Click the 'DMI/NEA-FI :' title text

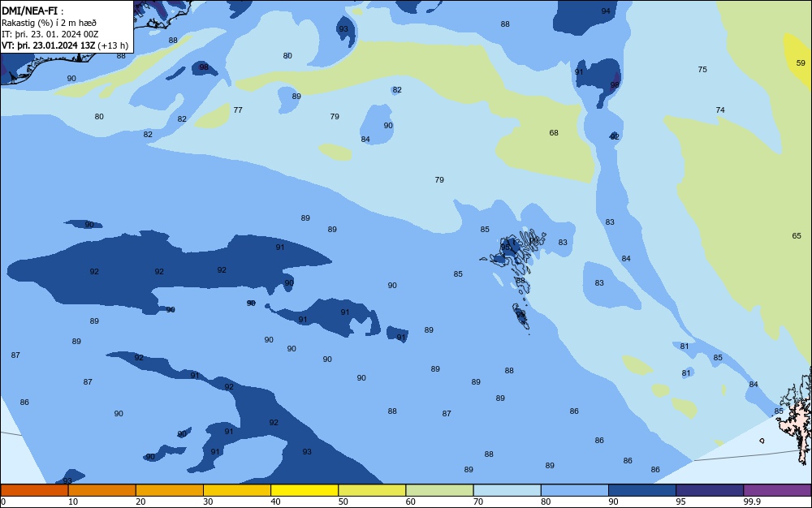coord(32,11)
